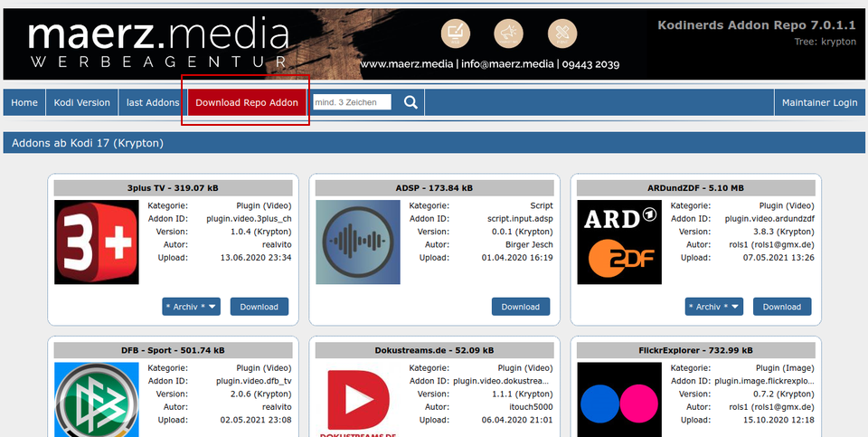The height and width of the screenshot is (437, 868).
Task: Click version 0.0.1 (Krypton)
Action: pos(523,232)
